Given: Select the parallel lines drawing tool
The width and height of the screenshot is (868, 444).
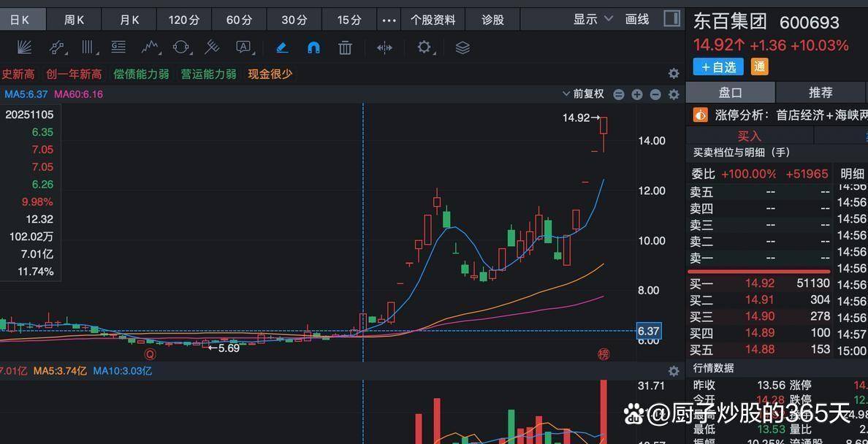Looking at the screenshot, I should [88, 47].
